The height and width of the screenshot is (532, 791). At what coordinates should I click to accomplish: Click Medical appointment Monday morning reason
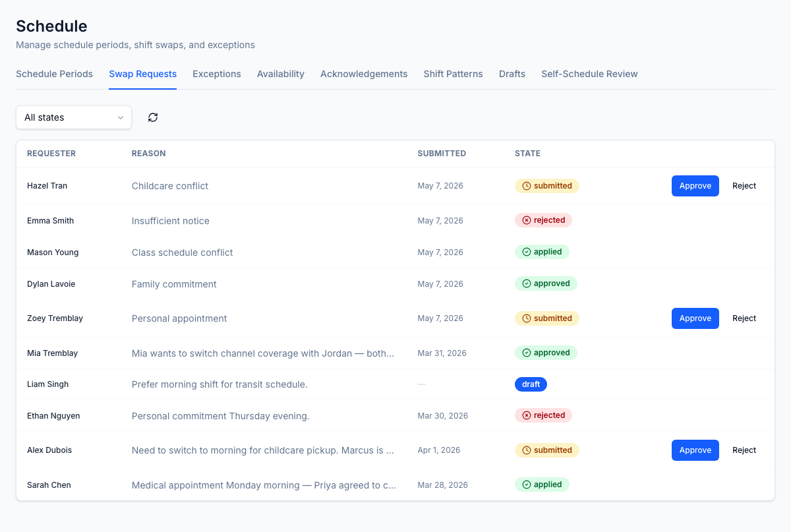264,485
